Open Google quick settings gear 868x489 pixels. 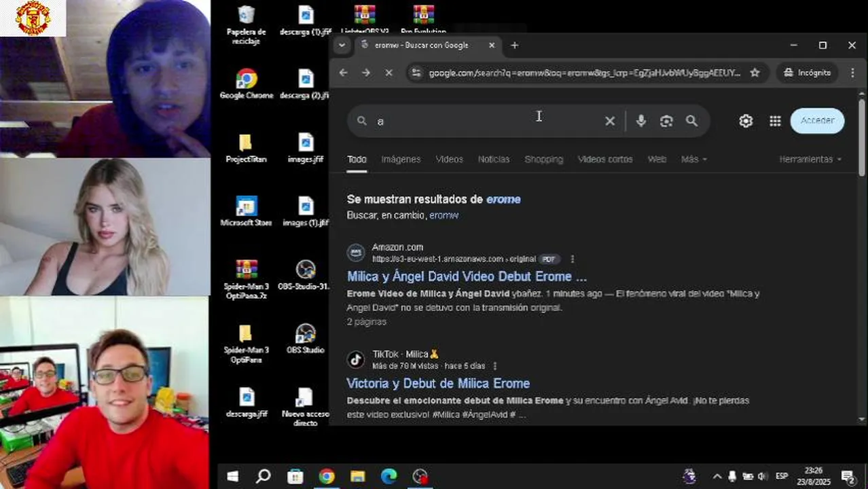tap(746, 121)
